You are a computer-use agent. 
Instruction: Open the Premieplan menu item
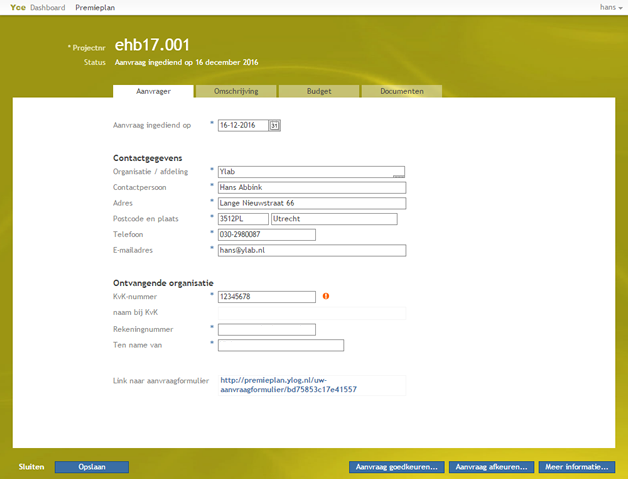(95, 7)
